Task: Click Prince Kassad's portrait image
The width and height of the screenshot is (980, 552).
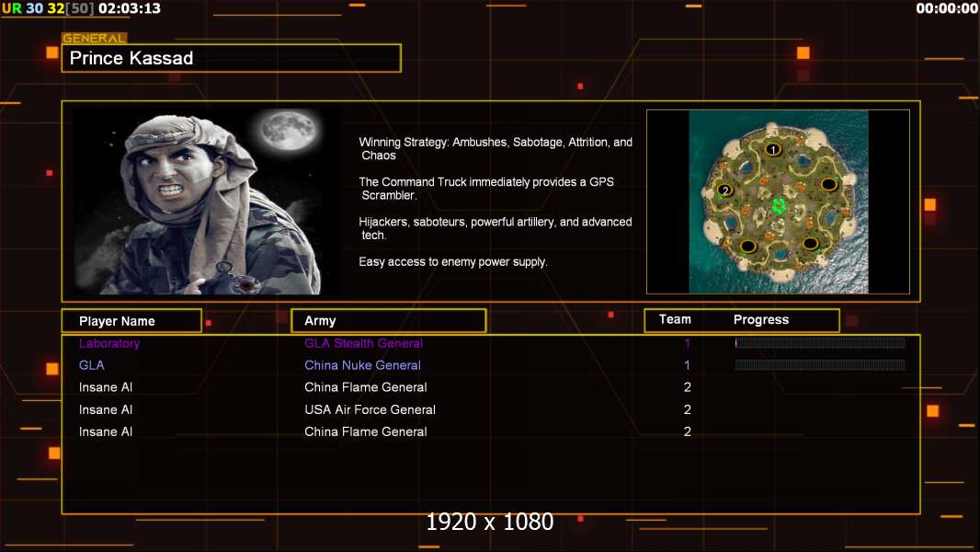Action: (x=207, y=201)
